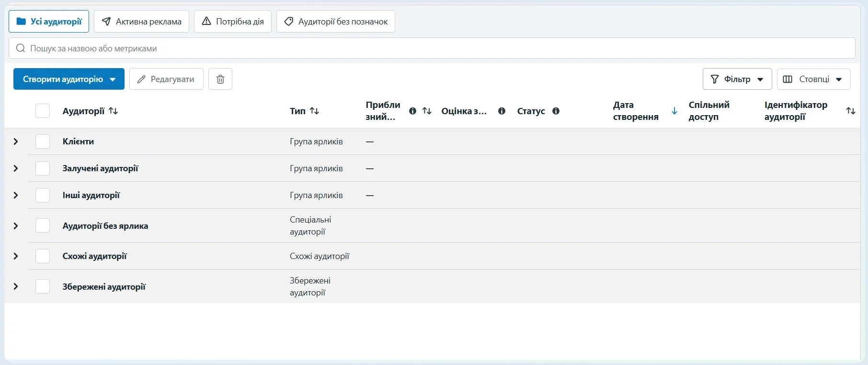
Task: Focus the audience search field
Action: (x=432, y=48)
